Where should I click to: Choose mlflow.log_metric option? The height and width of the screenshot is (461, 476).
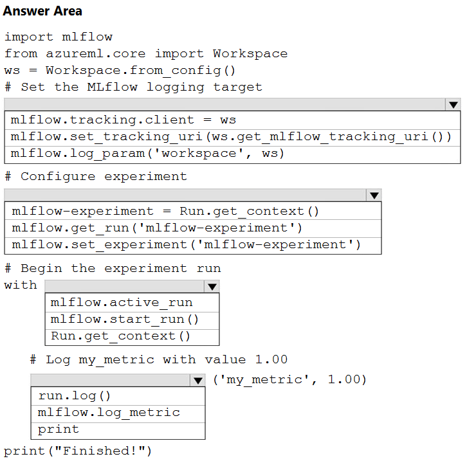click(x=118, y=413)
